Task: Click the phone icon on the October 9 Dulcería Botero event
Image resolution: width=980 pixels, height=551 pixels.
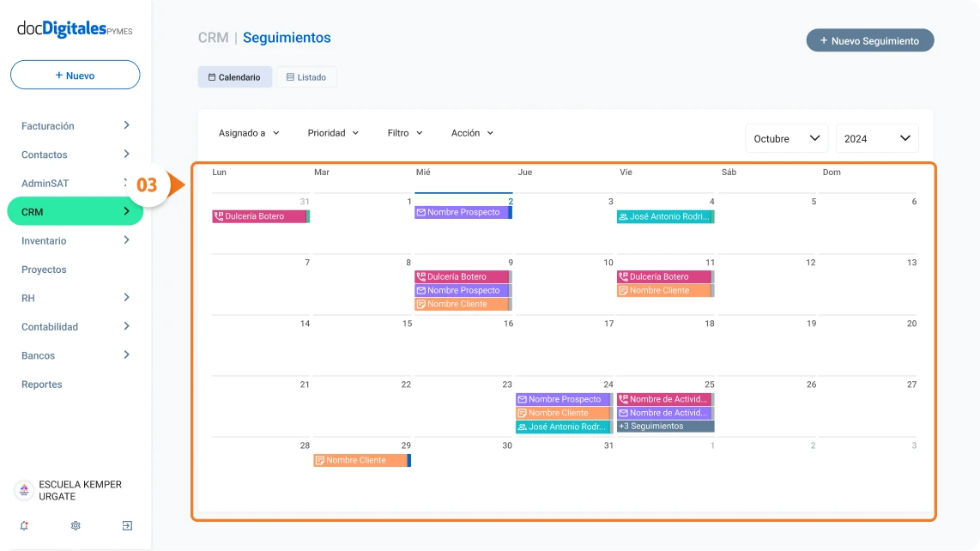Action: tap(421, 277)
